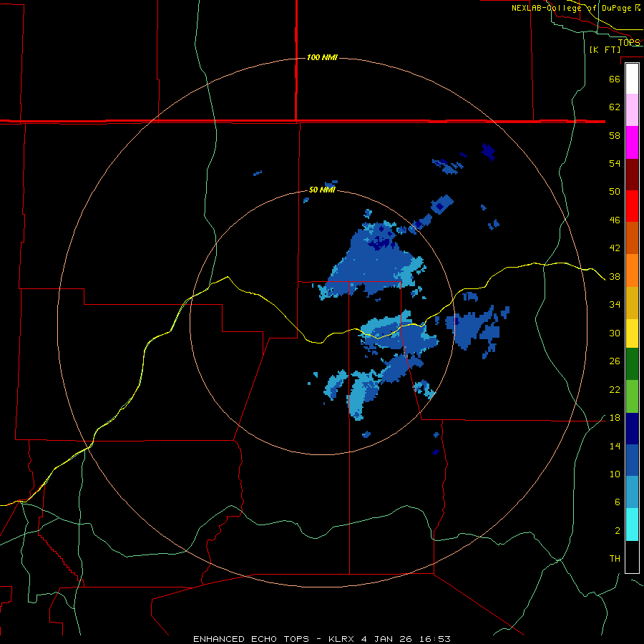Click the white swatch in the tops legend
The height and width of the screenshot is (644, 644).
[632, 79]
